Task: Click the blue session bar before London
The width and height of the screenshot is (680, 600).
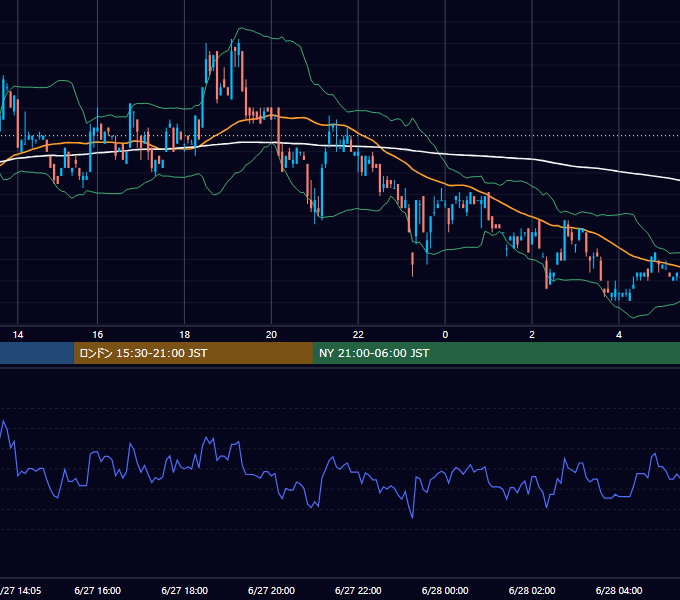Action: [x=37, y=353]
